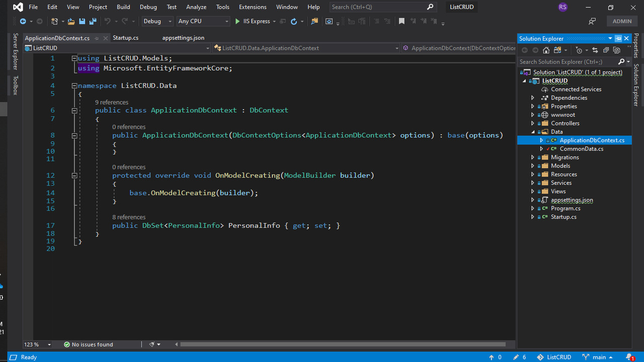644x362 pixels.
Task: Toggle the auto-hide pin on Solution Explorer
Action: click(618, 39)
